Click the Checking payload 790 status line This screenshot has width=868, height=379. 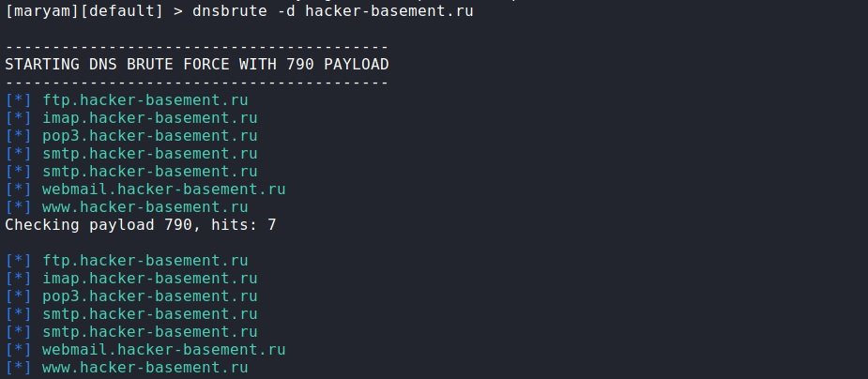tap(141, 224)
